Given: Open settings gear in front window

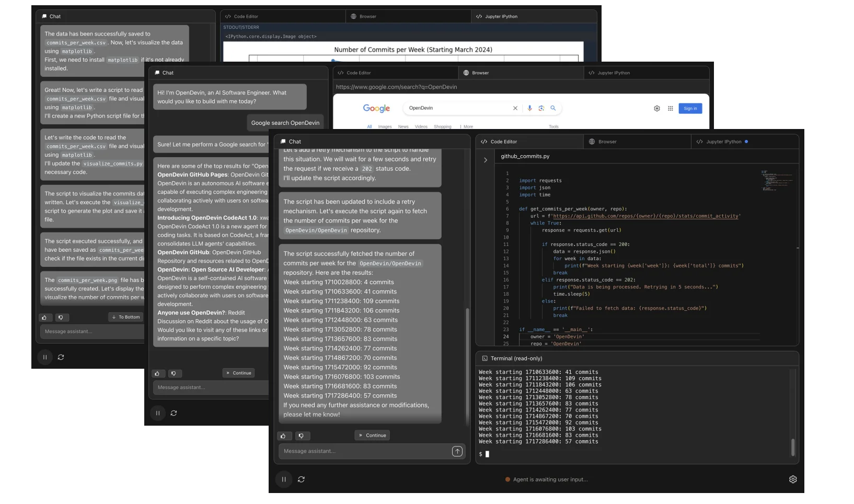Looking at the screenshot, I should [x=793, y=479].
